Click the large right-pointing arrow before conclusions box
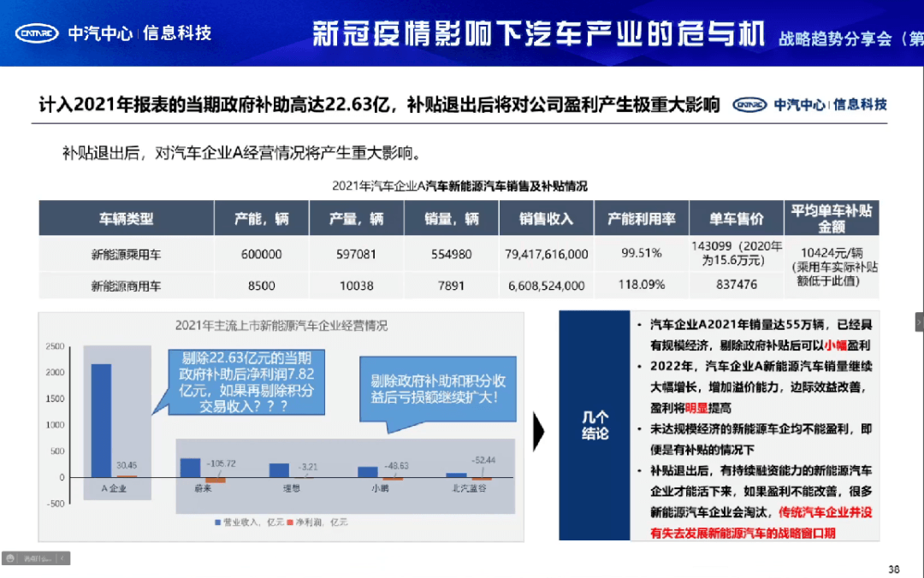This screenshot has height=578, width=924. tap(539, 431)
